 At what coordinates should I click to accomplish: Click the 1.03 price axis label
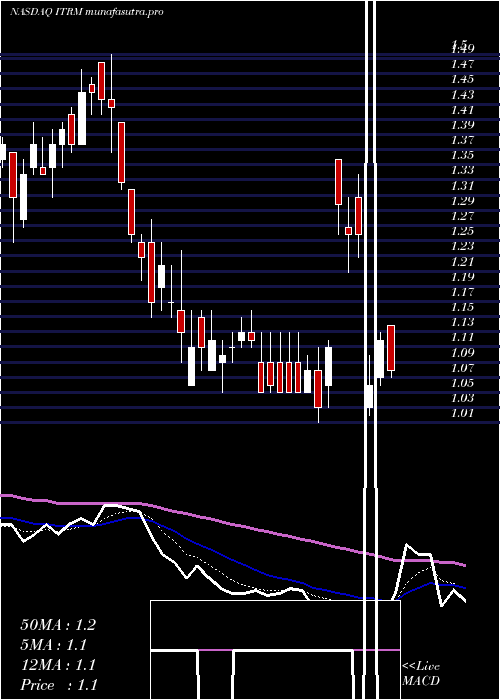click(462, 398)
